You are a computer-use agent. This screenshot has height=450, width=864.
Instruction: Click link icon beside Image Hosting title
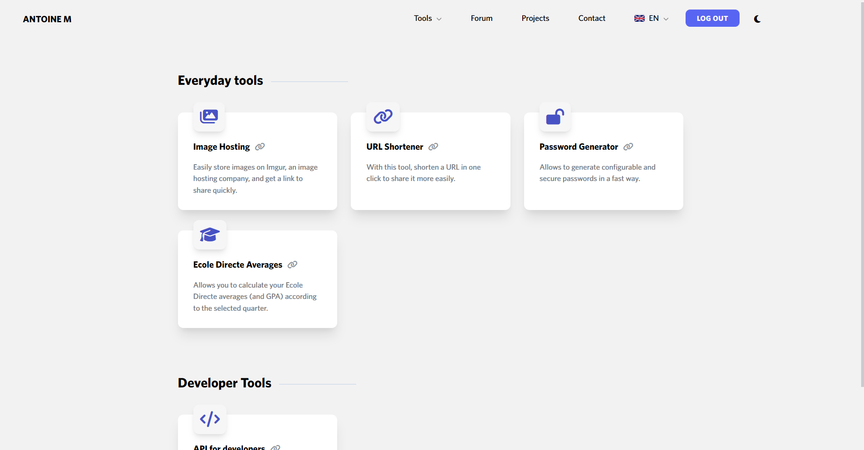(x=260, y=147)
